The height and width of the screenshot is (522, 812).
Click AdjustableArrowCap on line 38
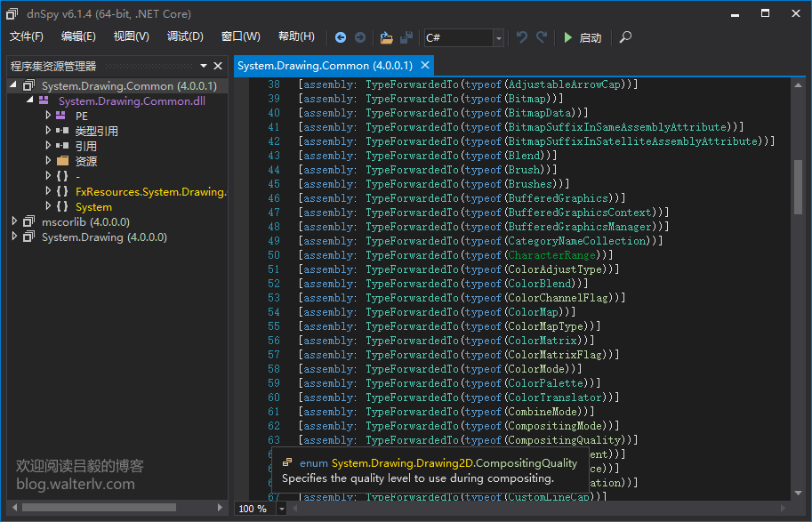coord(564,84)
